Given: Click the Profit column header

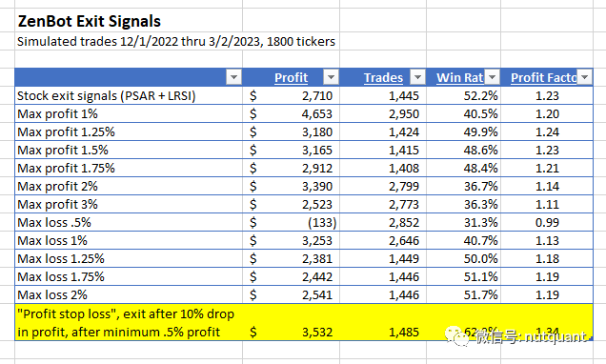Looking at the screenshot, I should [291, 78].
